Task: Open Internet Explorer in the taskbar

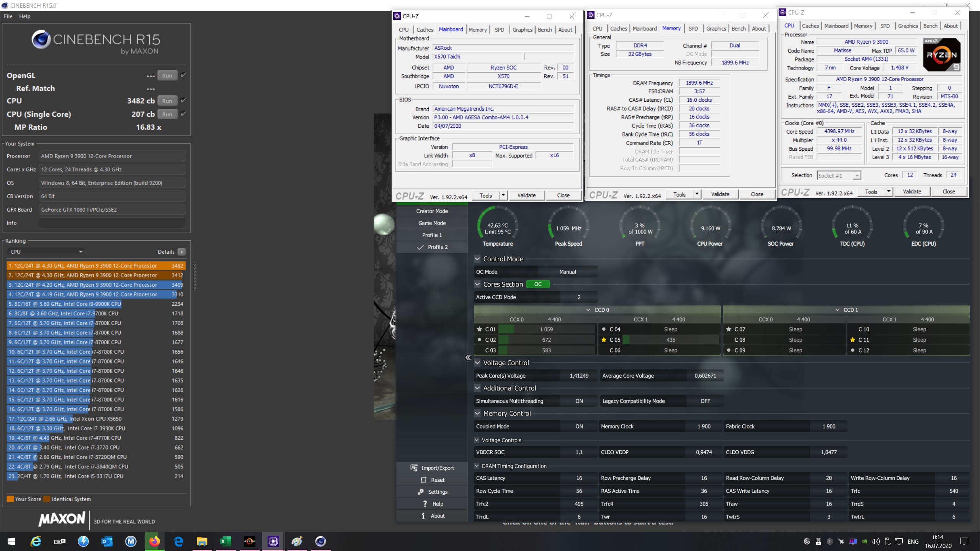Action: click(x=36, y=541)
